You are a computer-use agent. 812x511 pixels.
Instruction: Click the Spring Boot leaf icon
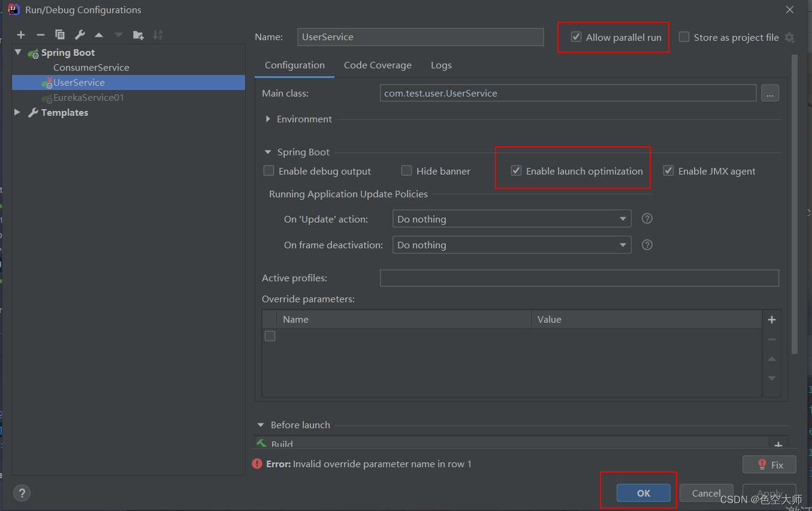click(34, 53)
